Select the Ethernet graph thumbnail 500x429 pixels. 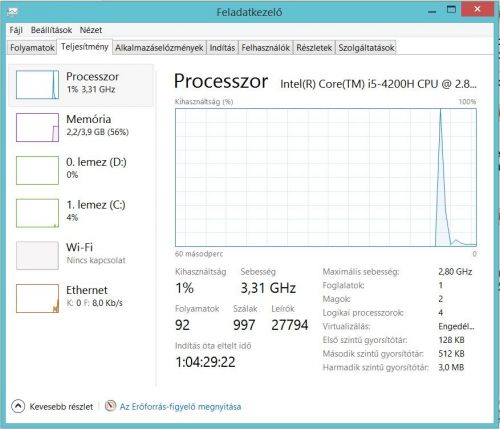[37, 298]
